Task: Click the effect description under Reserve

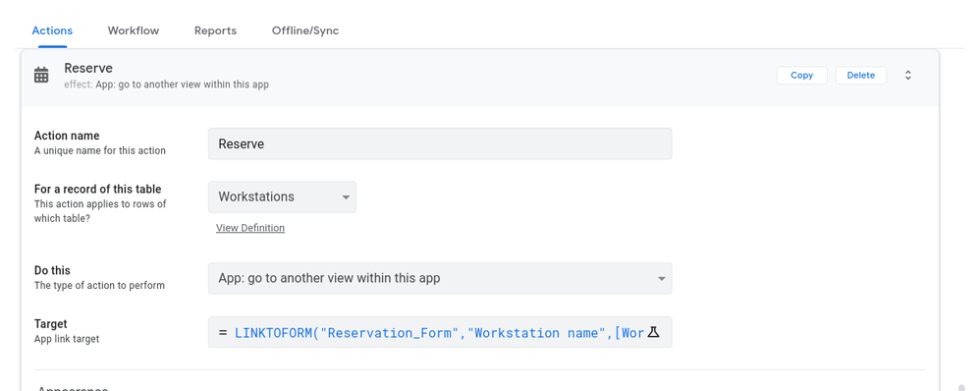Action: [x=166, y=84]
